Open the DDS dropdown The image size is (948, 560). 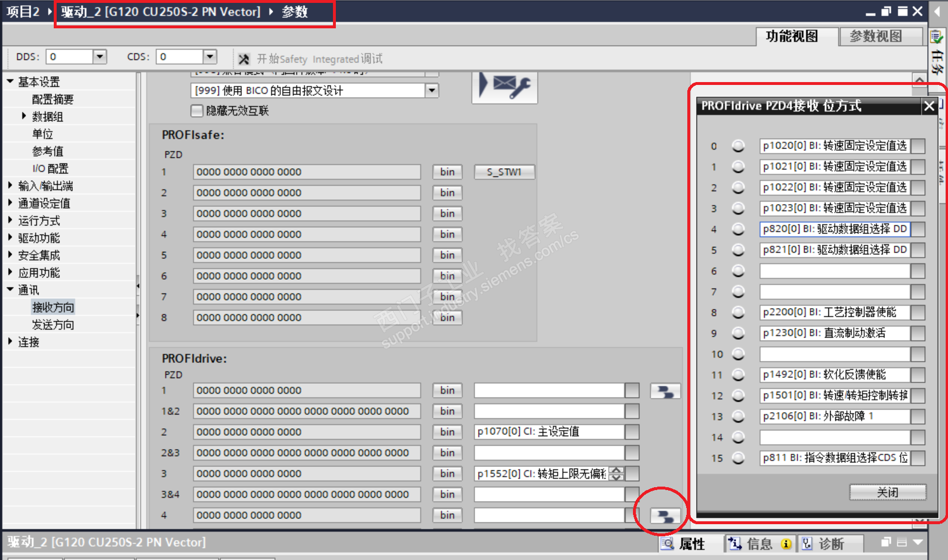click(100, 57)
